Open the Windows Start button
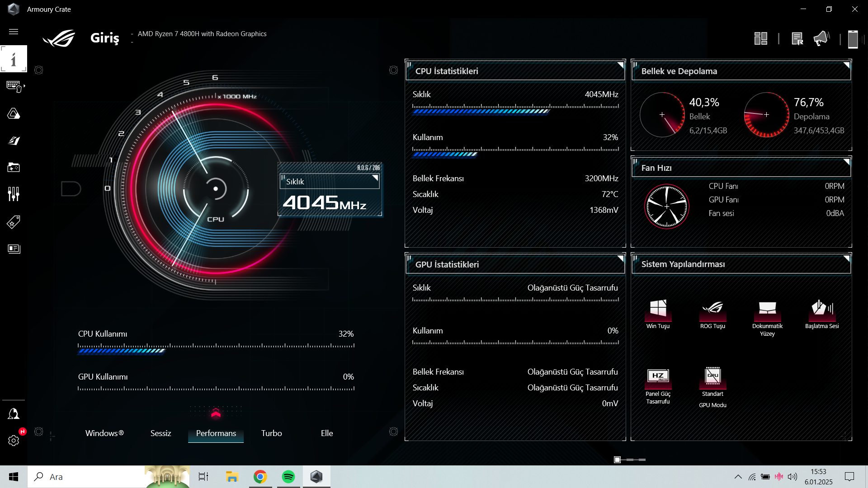This screenshot has width=868, height=488. coord(14,477)
